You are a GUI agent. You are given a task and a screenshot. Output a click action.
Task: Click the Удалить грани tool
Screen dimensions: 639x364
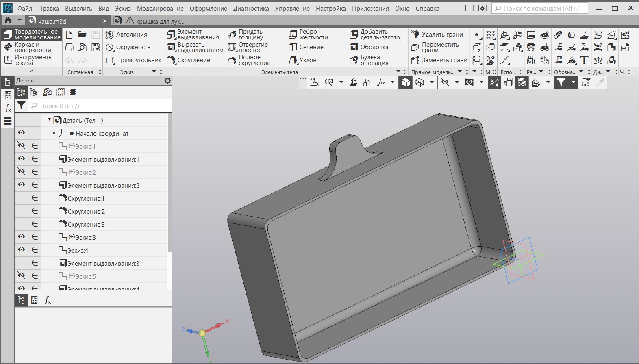click(437, 35)
